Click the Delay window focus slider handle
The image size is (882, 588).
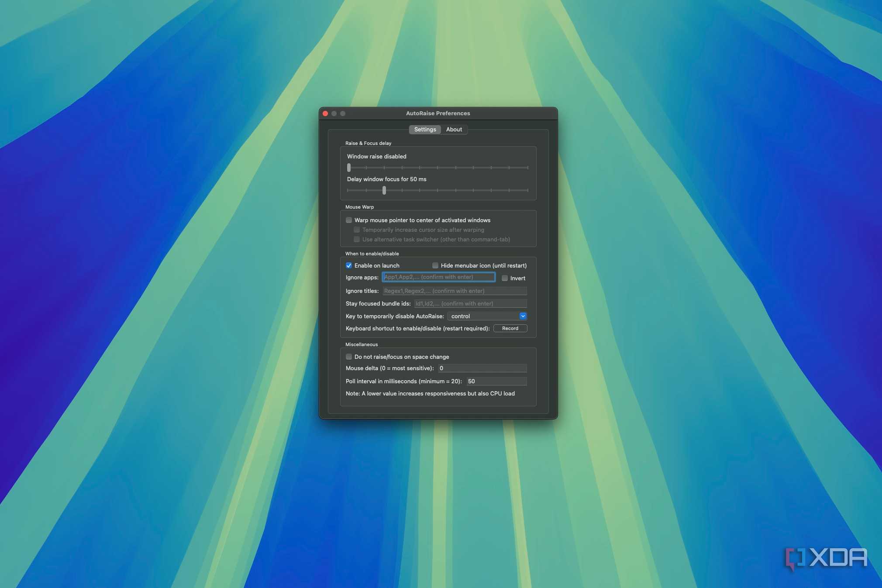pos(384,190)
